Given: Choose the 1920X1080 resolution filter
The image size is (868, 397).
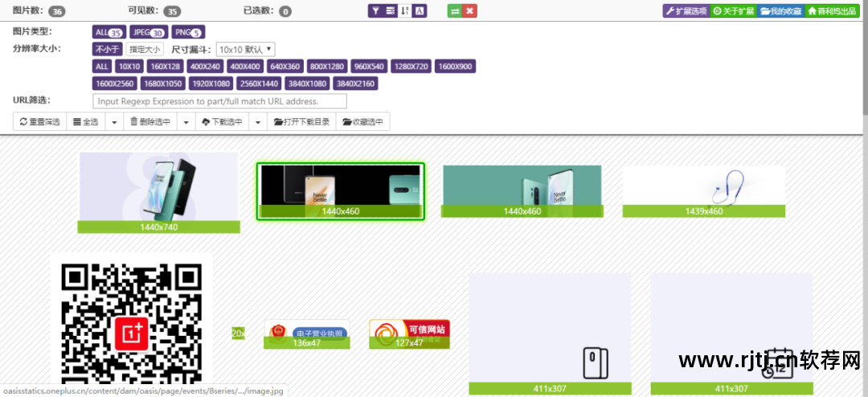Looking at the screenshot, I should (211, 84).
